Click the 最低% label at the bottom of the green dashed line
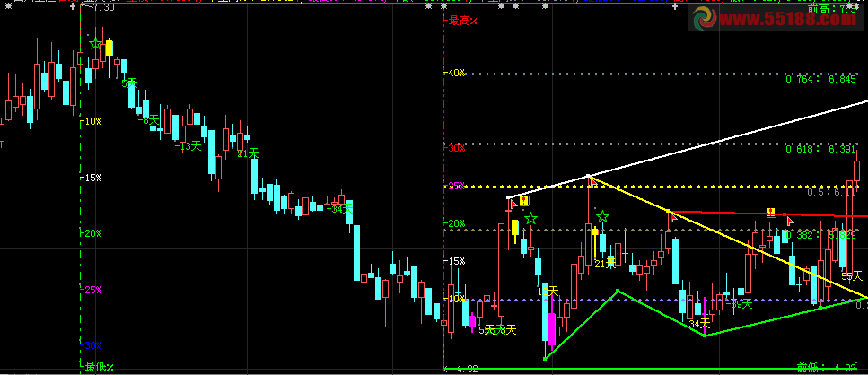The height and width of the screenshot is (375, 868). point(100,366)
